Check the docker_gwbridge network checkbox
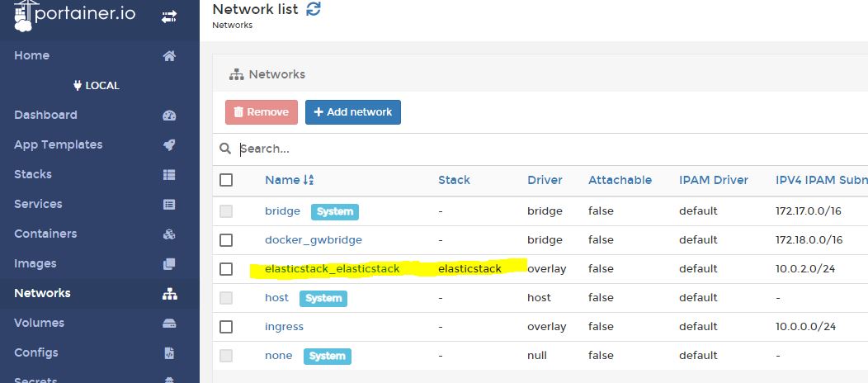This screenshot has width=868, height=383. click(226, 240)
